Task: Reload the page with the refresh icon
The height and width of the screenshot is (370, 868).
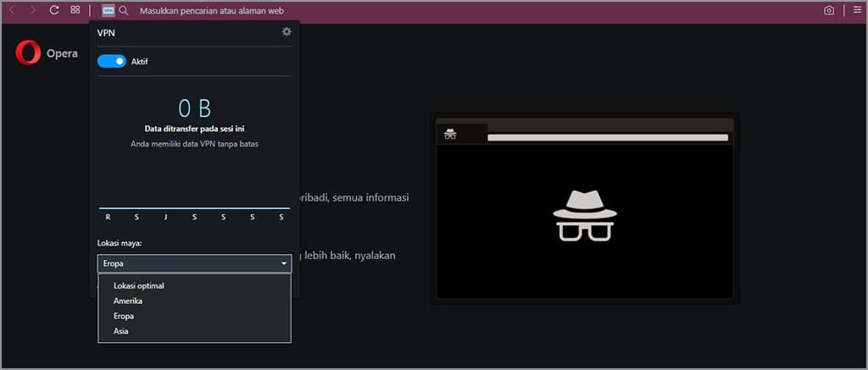Action: 54,10
